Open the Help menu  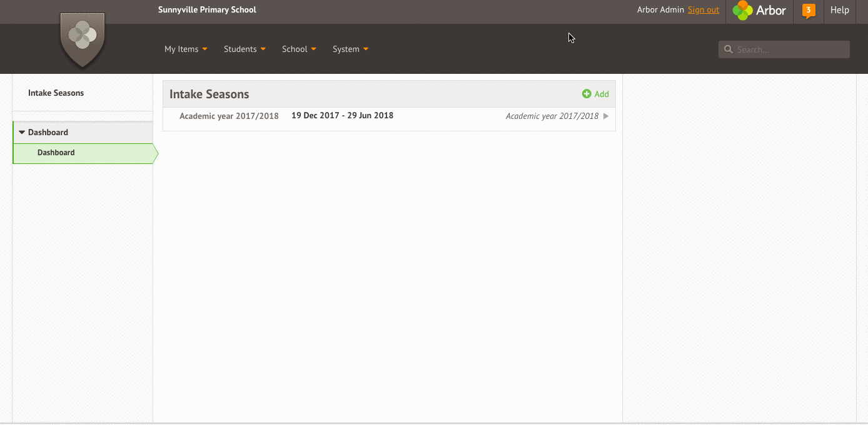point(840,10)
